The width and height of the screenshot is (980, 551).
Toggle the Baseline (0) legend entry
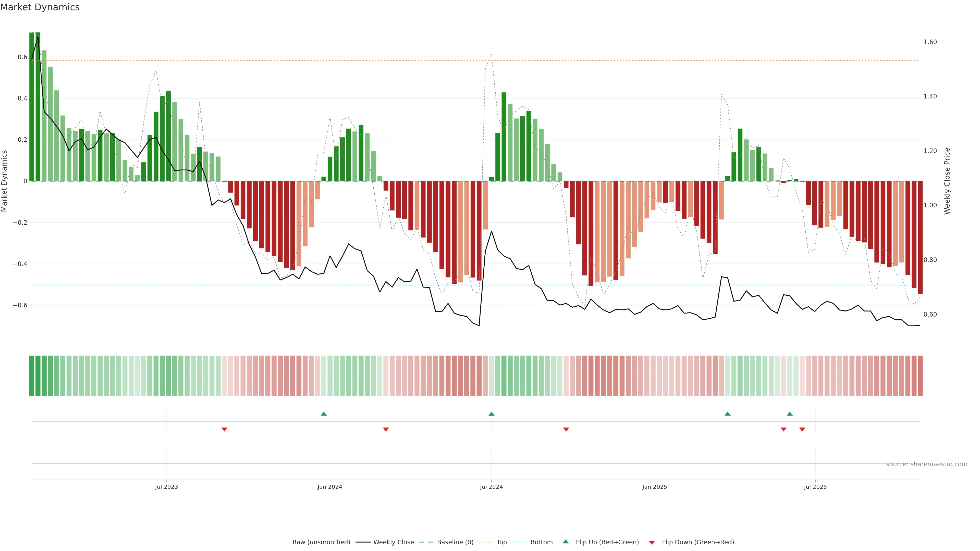click(455, 542)
